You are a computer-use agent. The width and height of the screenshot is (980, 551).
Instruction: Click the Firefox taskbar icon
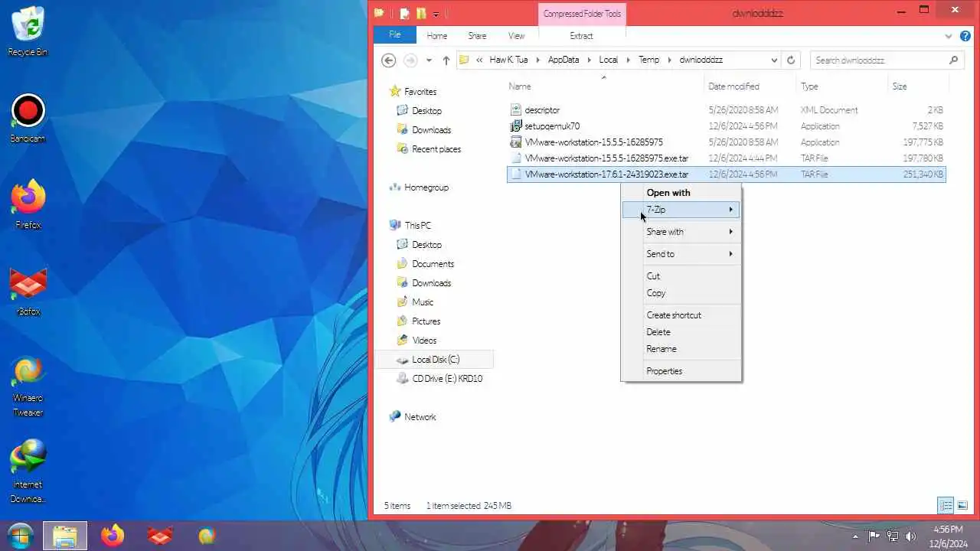[x=113, y=536]
